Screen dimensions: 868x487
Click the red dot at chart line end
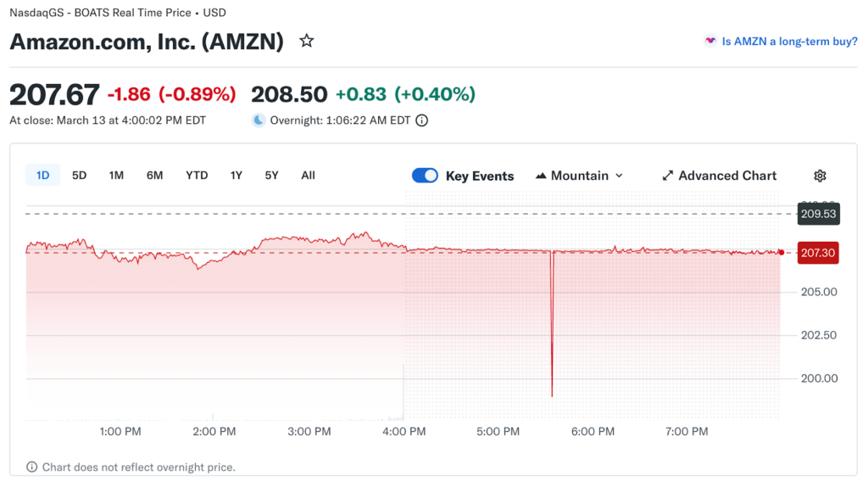click(781, 252)
